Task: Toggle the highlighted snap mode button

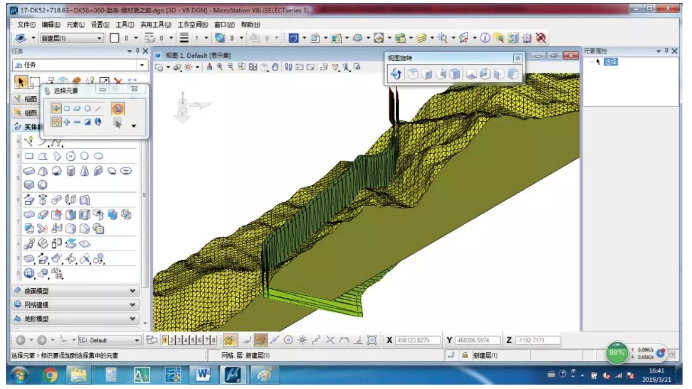Action: point(261,340)
